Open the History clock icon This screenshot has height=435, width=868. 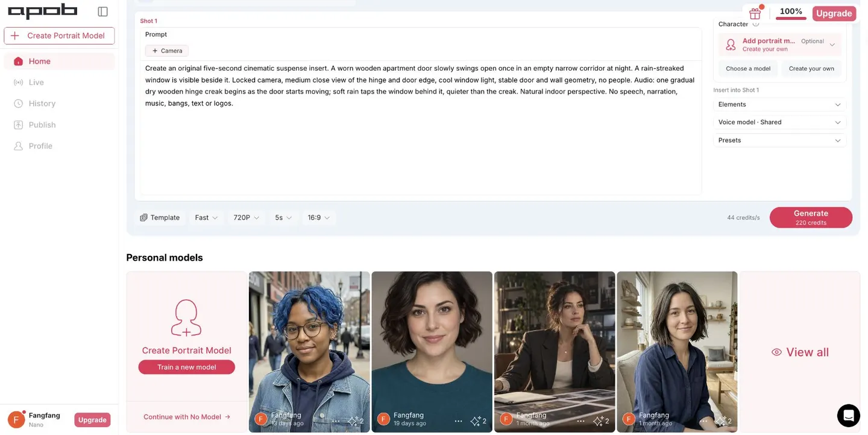coord(18,104)
